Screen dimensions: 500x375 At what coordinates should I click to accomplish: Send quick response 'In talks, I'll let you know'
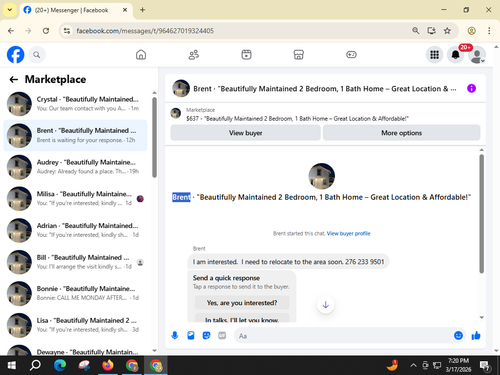pos(242,318)
